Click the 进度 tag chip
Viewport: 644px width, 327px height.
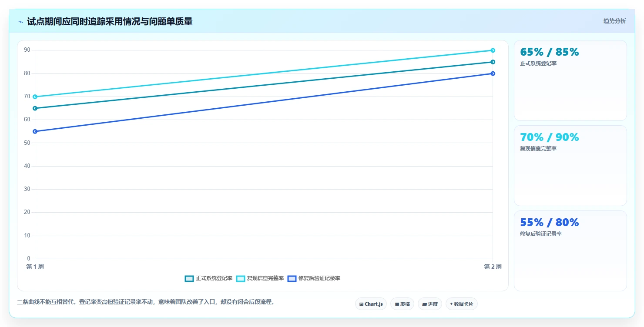(430, 304)
